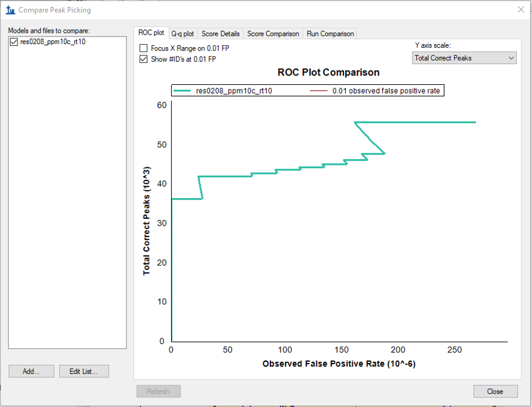Viewport: 532px width, 407px height.
Task: Open the Y axis scale dropdown
Action: 464,58
